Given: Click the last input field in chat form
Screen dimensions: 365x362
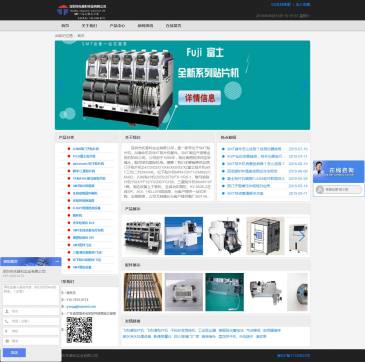Looking at the screenshot, I should coord(31,341).
